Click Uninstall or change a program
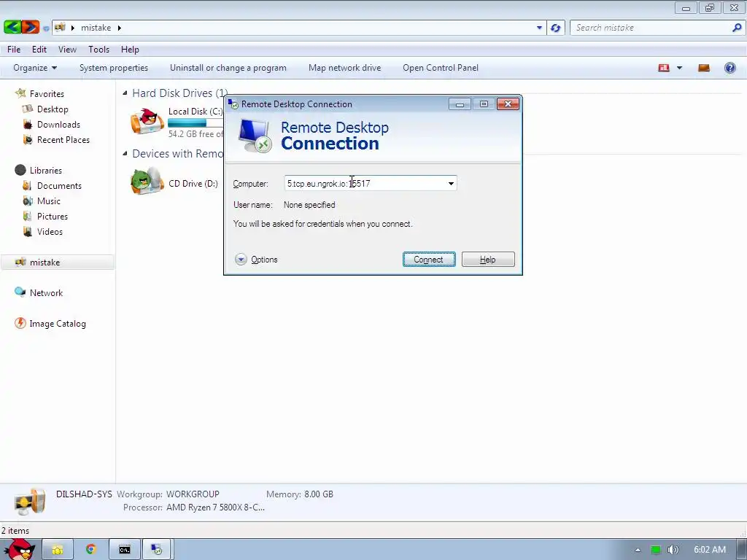 tap(228, 68)
